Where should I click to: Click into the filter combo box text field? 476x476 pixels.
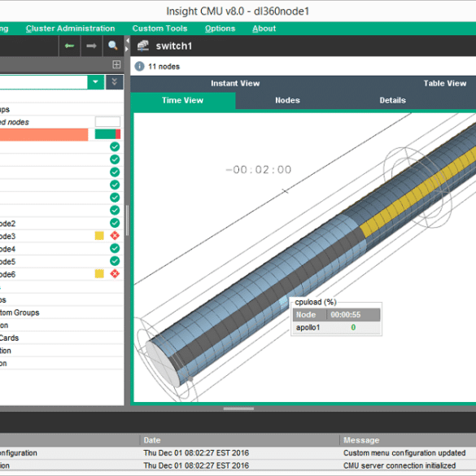pos(43,82)
